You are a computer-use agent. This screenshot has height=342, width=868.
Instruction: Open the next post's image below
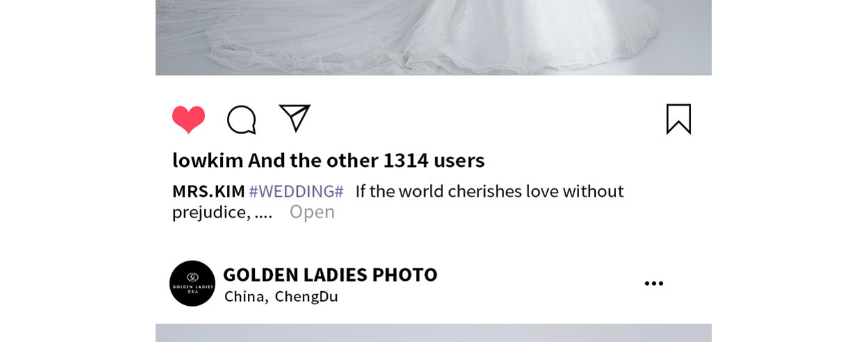click(x=433, y=333)
